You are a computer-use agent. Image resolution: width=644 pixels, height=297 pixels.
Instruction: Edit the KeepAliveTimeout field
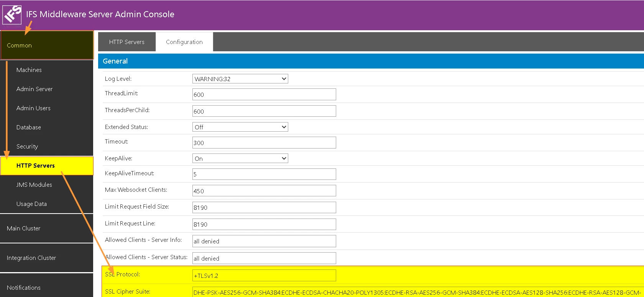264,174
